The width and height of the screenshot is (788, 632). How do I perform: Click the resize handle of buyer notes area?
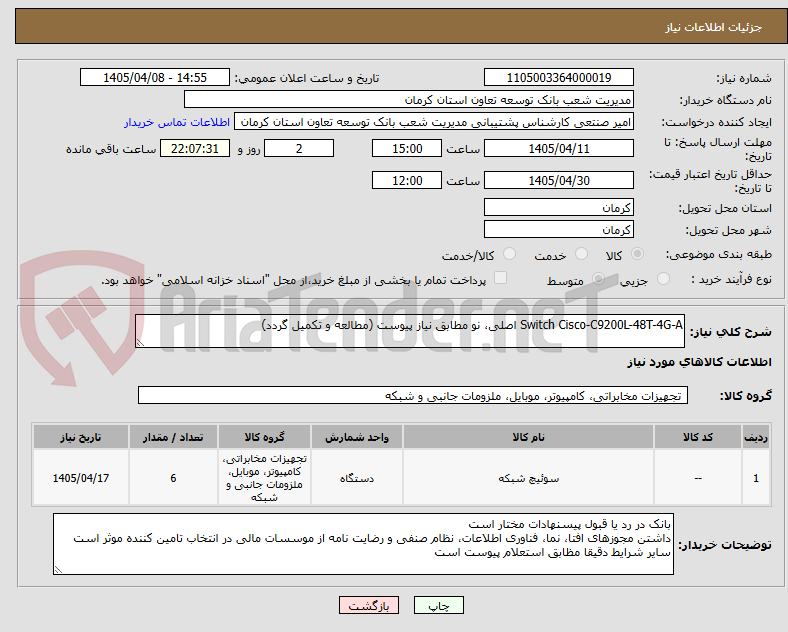click(x=58, y=570)
